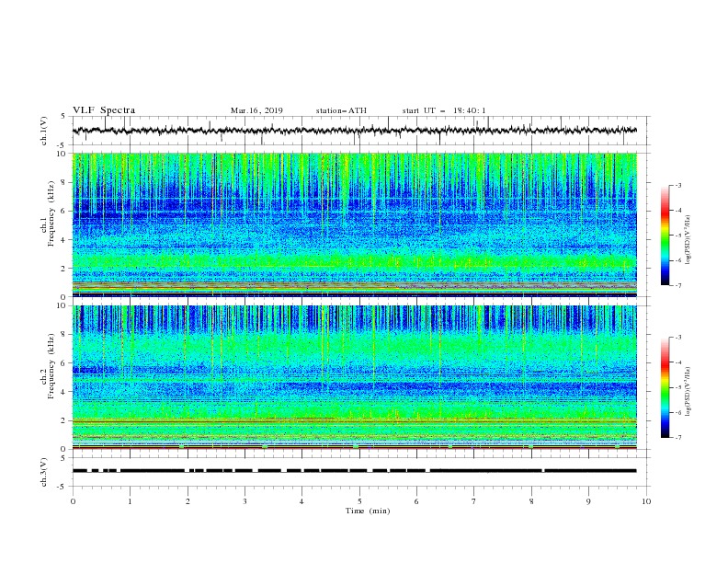The width and height of the screenshot is (728, 563).
Task: Click the 'station=ATH' label
Action: click(341, 110)
